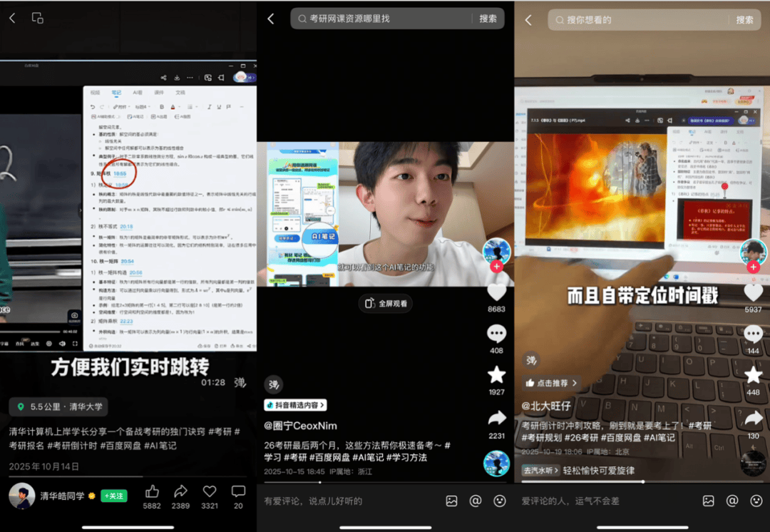Open emoji picker in right comment bar
770x532 pixels.
pyautogui.click(x=756, y=501)
